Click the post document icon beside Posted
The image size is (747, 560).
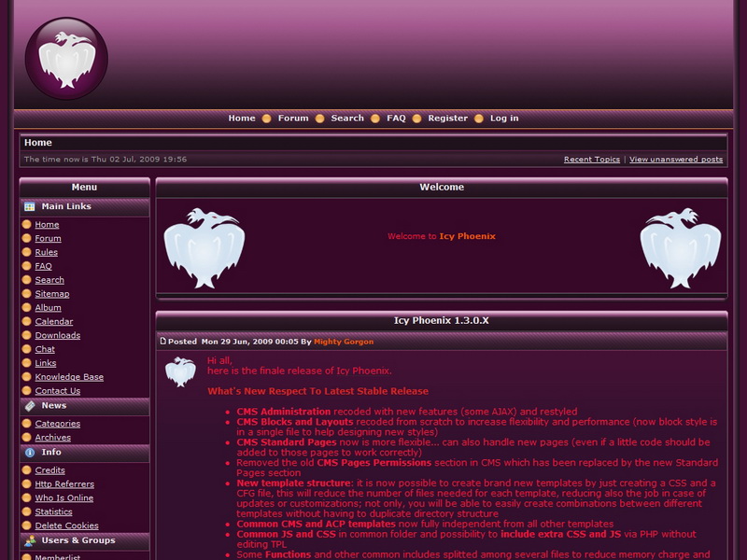(163, 342)
